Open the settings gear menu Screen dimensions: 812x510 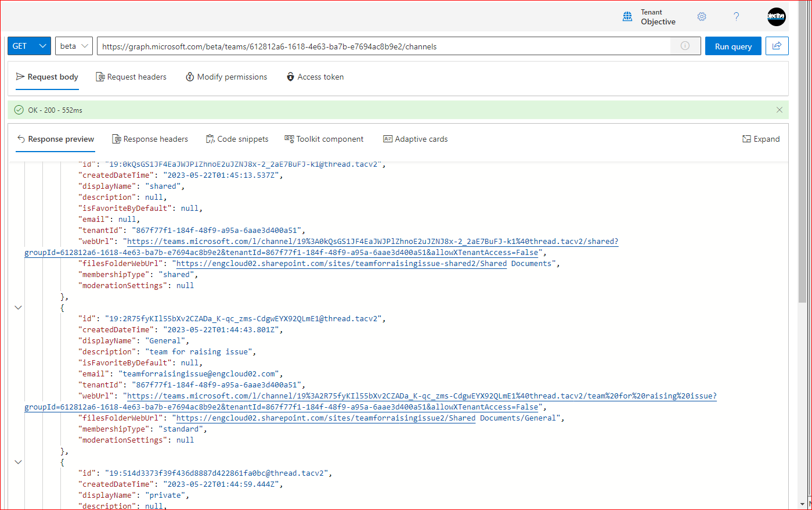click(x=701, y=17)
